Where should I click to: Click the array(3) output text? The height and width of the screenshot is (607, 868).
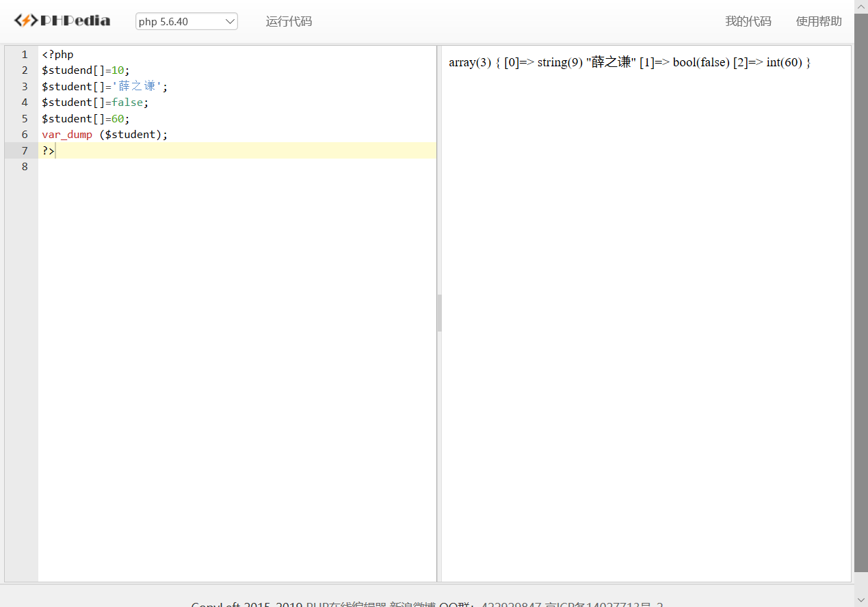[x=470, y=62]
